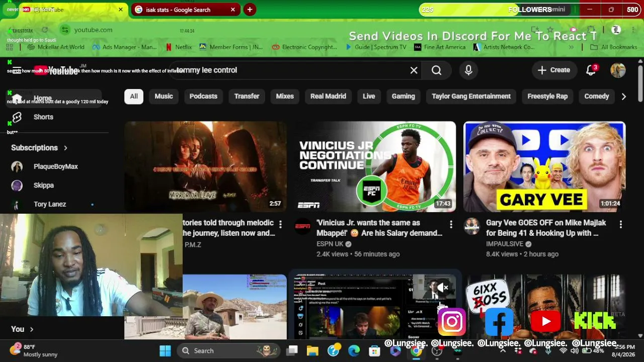Unmute the hovered video preview thumbnail
644x362 pixels.
click(442, 288)
